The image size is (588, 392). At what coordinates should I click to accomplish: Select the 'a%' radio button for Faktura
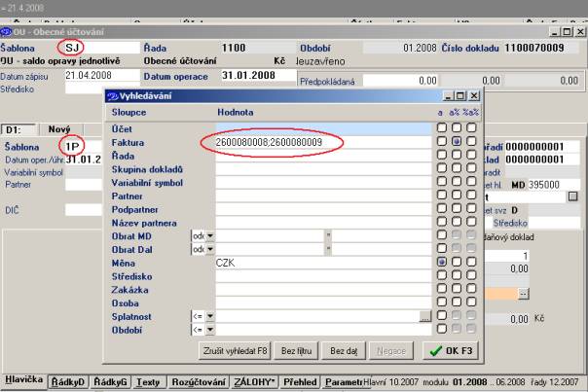coord(456,141)
